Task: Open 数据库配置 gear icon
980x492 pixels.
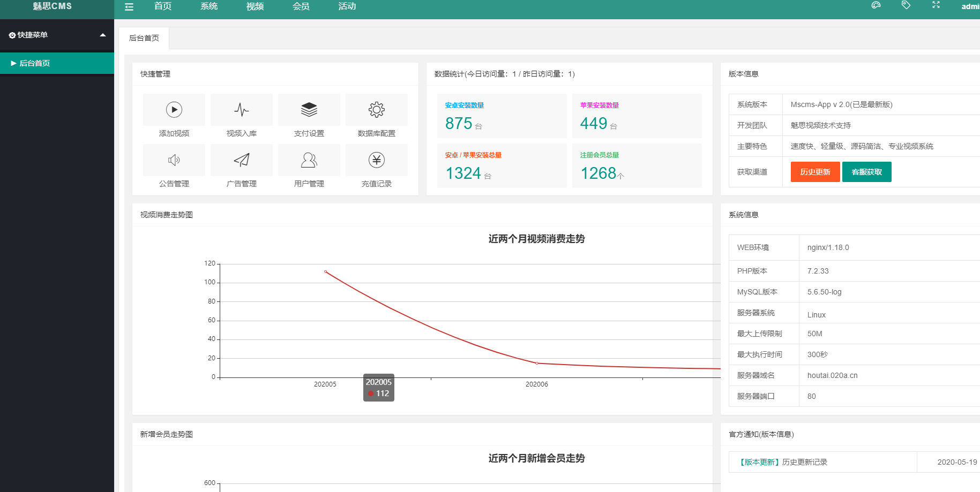Action: pyautogui.click(x=377, y=110)
